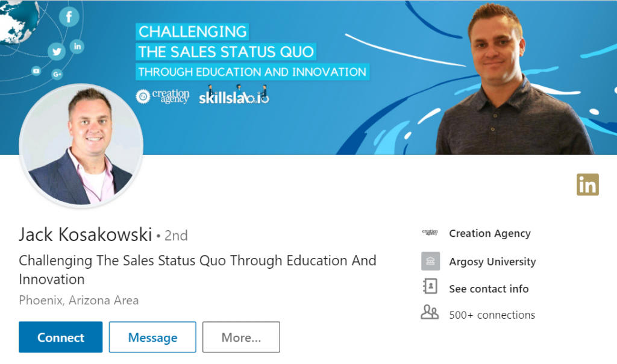Click the circular profile photo
This screenshot has height=364, width=617.
point(81,146)
